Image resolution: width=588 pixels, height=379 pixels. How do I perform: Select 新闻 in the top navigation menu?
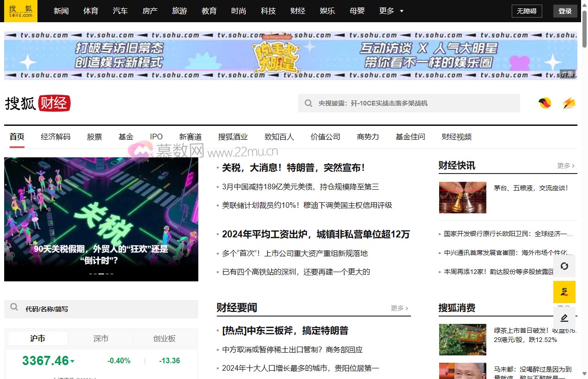61,11
